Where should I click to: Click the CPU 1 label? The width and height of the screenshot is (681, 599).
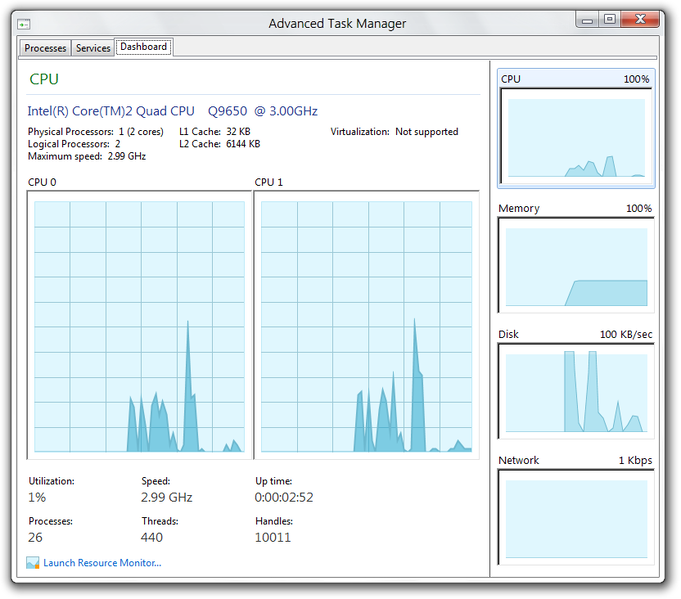pos(268,182)
